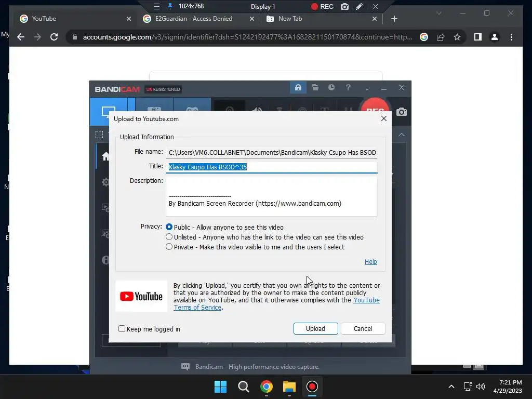This screenshot has height=399, width=532.
Task: Open Windows taskbar search
Action: (243, 387)
